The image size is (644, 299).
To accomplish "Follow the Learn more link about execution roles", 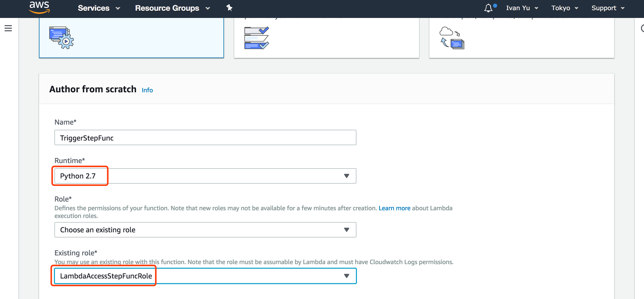I will click(394, 208).
